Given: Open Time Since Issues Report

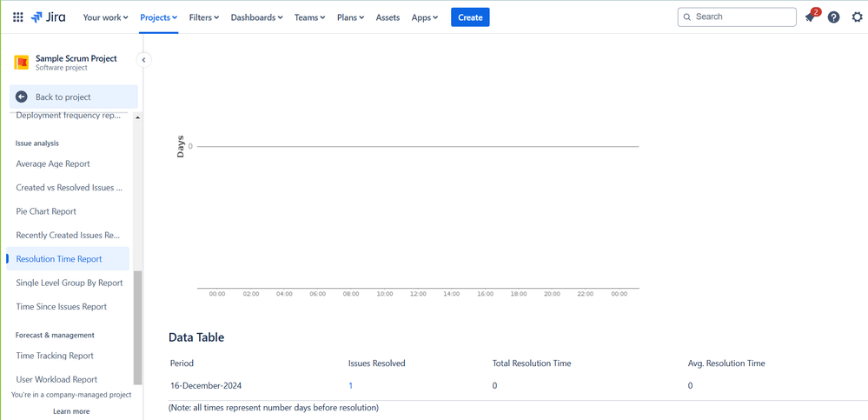Looking at the screenshot, I should 62,307.
